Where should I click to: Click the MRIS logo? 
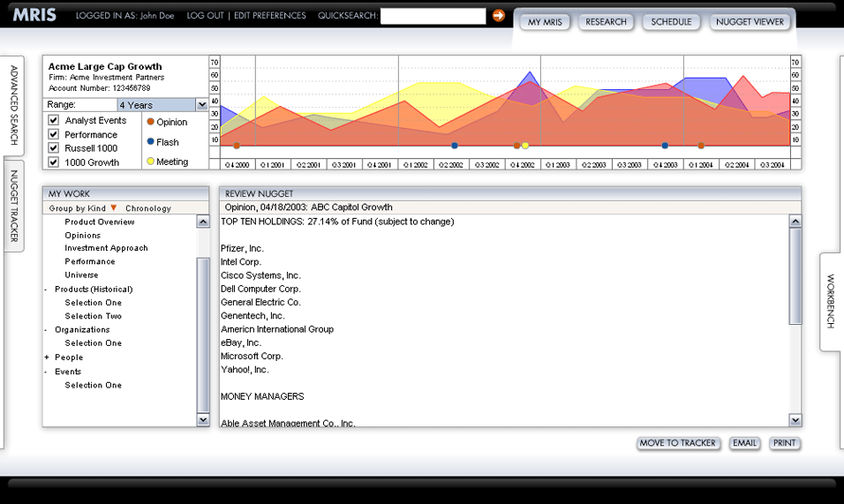coord(34,15)
